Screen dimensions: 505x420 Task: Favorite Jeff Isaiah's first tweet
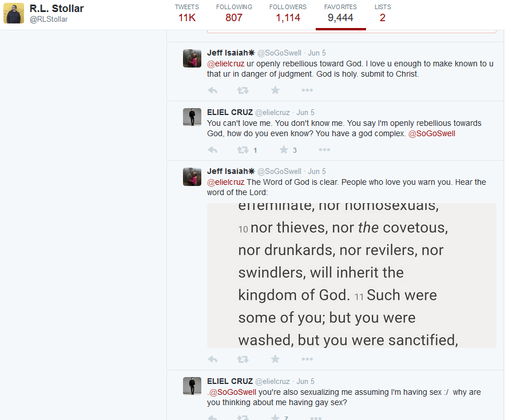point(275,90)
